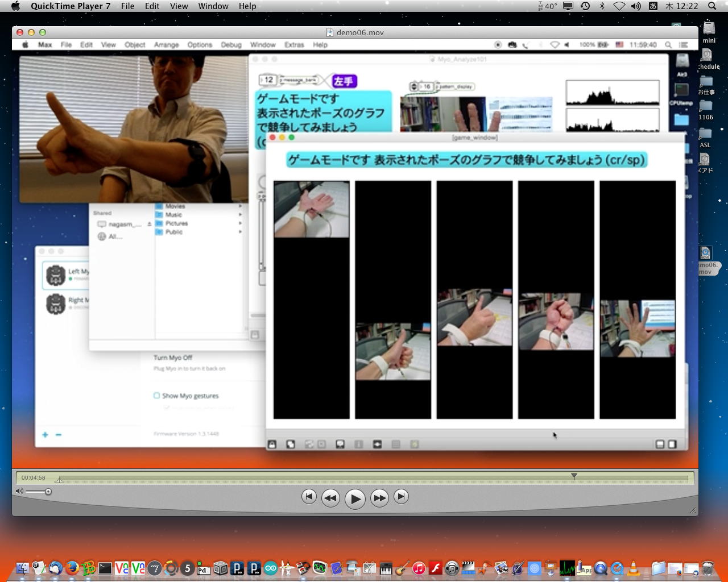Click the Turn Myo Off button
The height and width of the screenshot is (582, 728).
pos(173,357)
